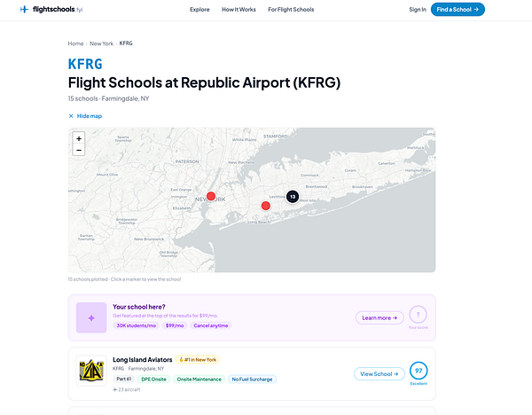
Task: Click the 97 Excellent score circle
Action: click(x=419, y=371)
